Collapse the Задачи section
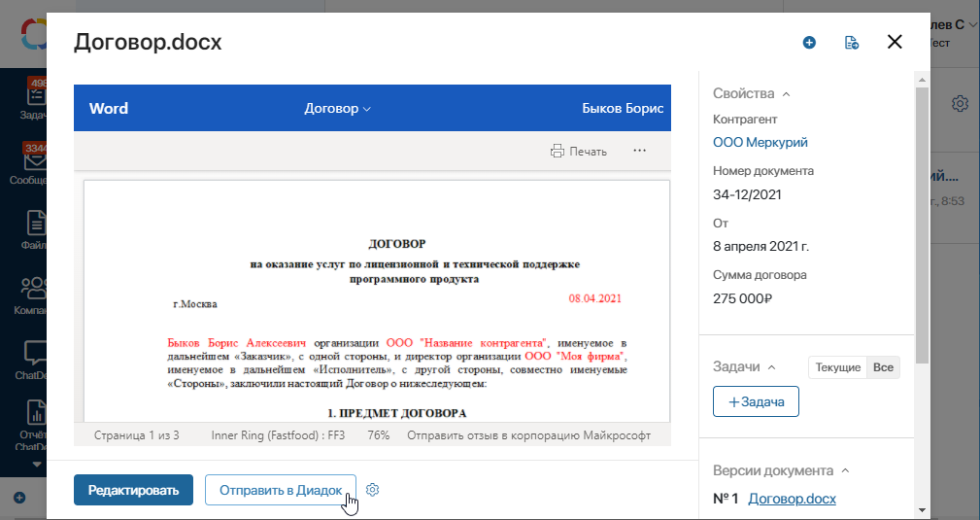This screenshot has height=520, width=980. click(772, 367)
